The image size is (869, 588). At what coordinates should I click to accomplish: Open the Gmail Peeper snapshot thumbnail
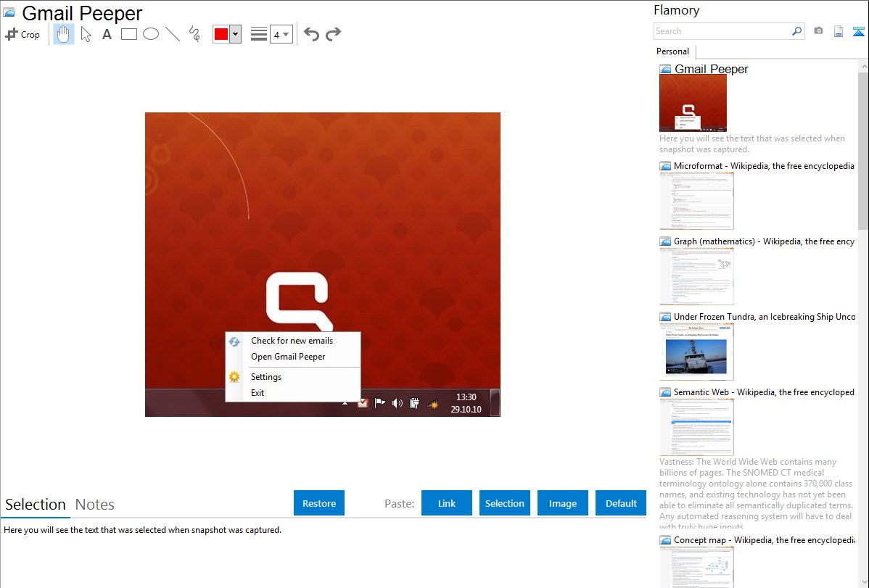693,103
